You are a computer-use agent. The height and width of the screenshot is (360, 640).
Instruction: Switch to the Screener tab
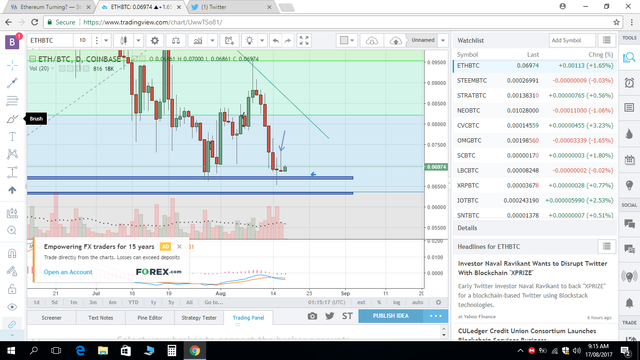click(51, 318)
